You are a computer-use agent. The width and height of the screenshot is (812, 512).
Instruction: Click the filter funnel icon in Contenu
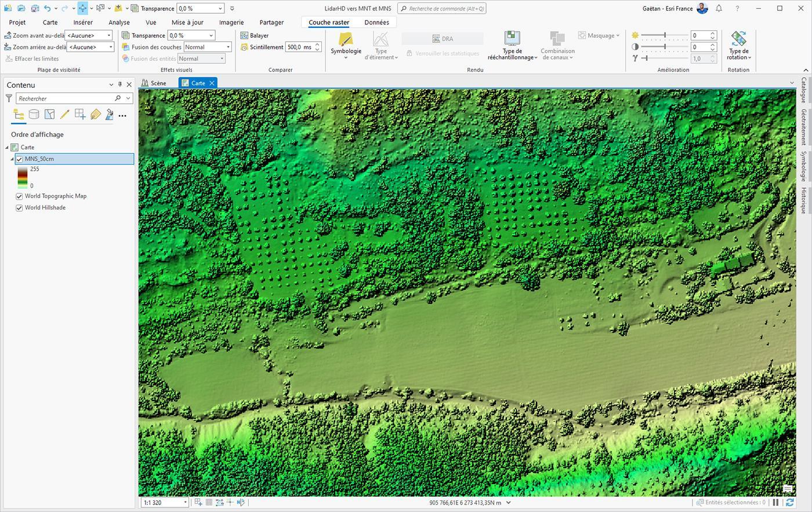[x=9, y=98]
